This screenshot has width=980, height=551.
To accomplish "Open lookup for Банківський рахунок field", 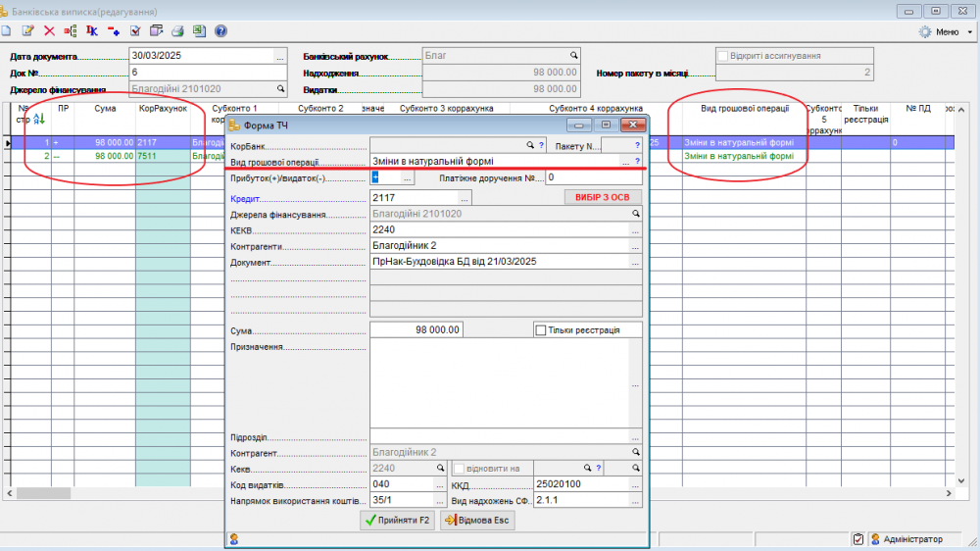I will point(574,56).
